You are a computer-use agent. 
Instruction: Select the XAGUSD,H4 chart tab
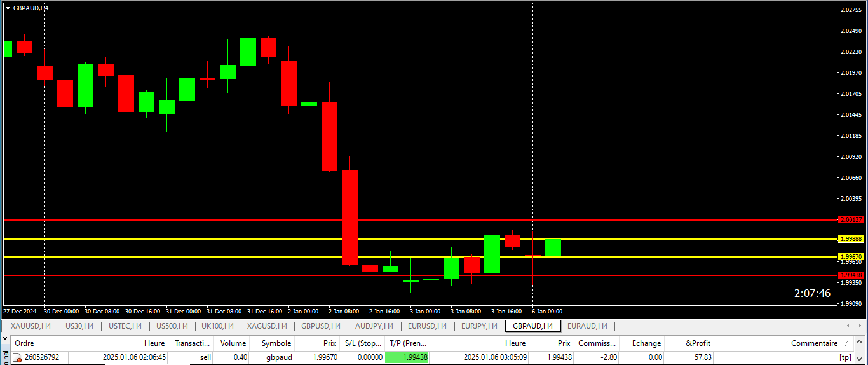pos(267,326)
